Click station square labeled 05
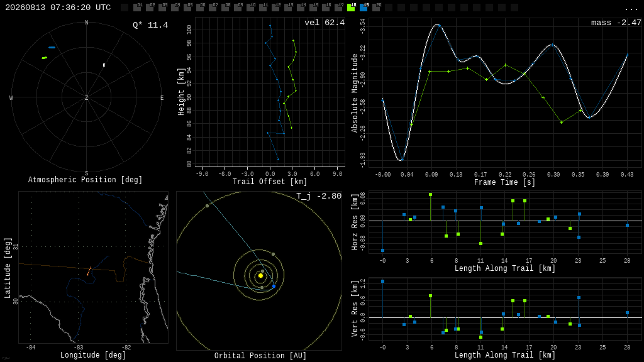644x362 pixels. (187, 8)
